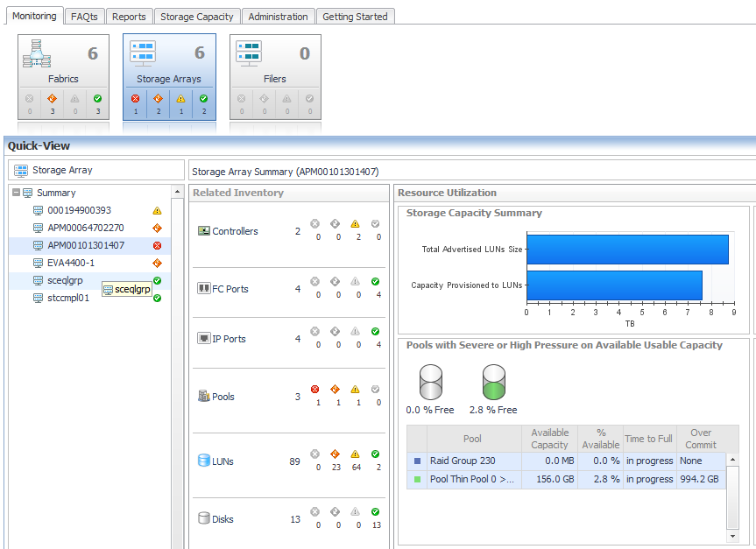This screenshot has width=756, height=549.
Task: Click the fatal status icon under Storage Arrays
Action: pyautogui.click(x=136, y=99)
